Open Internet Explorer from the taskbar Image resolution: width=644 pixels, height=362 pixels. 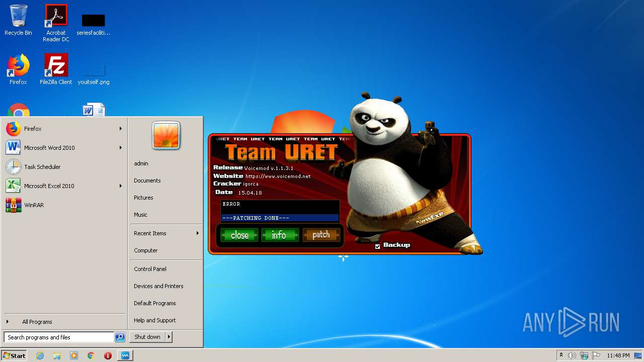(x=40, y=355)
